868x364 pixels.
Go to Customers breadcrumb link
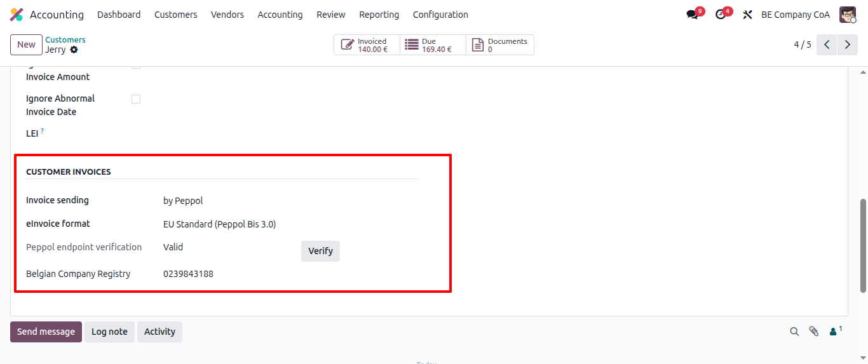[65, 39]
